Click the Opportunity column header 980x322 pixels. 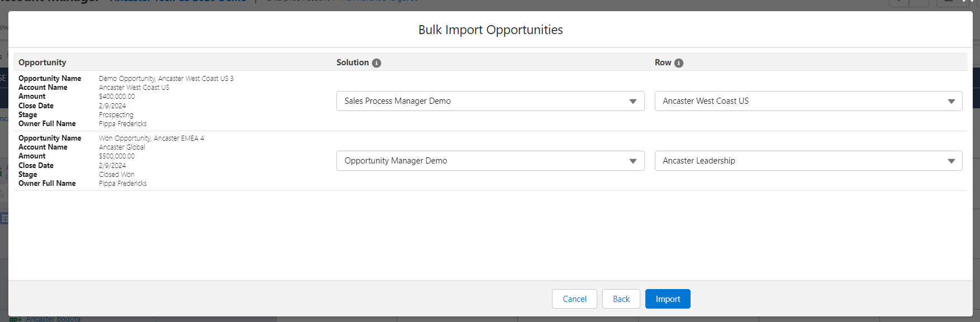42,63
